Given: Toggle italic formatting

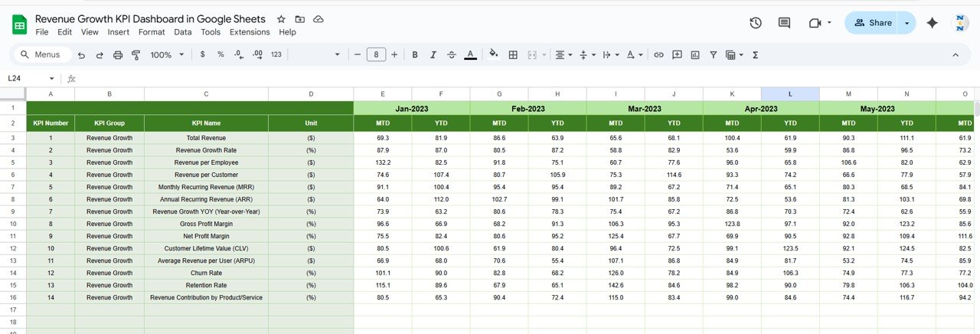Looking at the screenshot, I should (433, 55).
